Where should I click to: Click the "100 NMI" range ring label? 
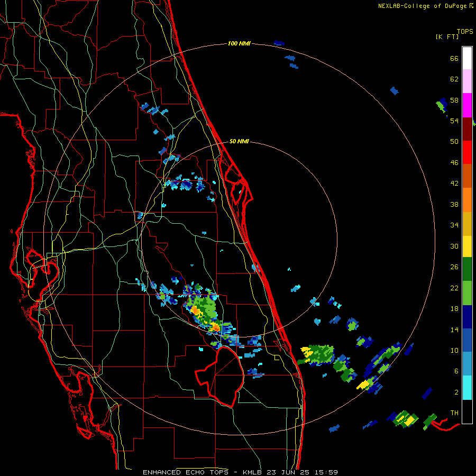pos(239,43)
